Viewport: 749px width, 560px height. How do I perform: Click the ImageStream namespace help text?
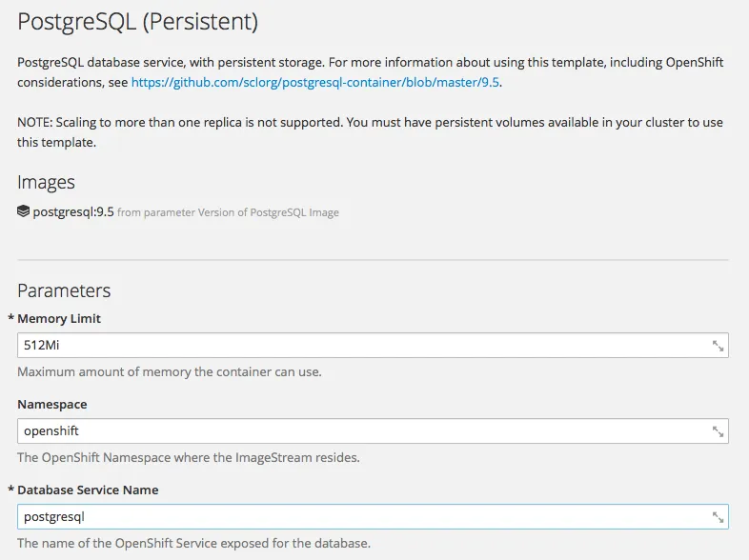point(188,457)
